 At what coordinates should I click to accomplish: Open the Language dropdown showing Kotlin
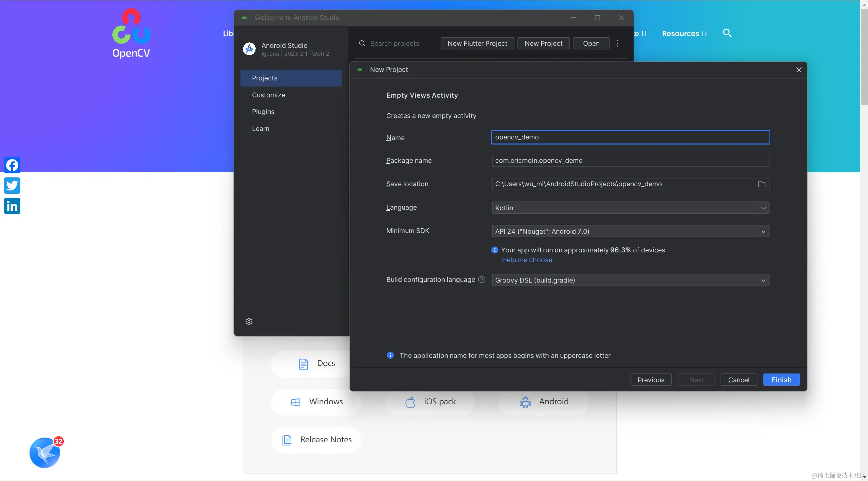coord(631,208)
